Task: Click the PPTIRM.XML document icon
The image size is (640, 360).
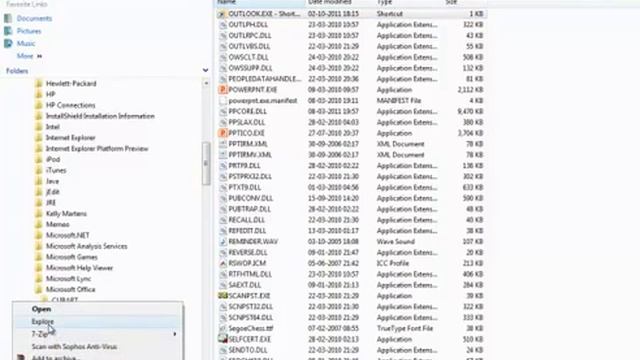Action: click(x=222, y=144)
